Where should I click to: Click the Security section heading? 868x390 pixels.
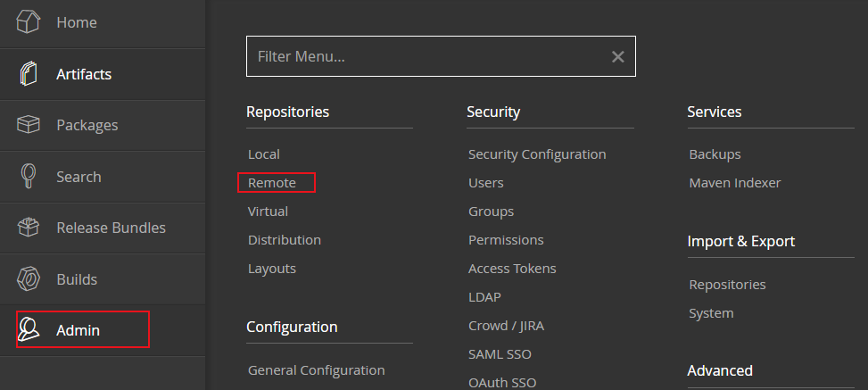click(x=493, y=112)
